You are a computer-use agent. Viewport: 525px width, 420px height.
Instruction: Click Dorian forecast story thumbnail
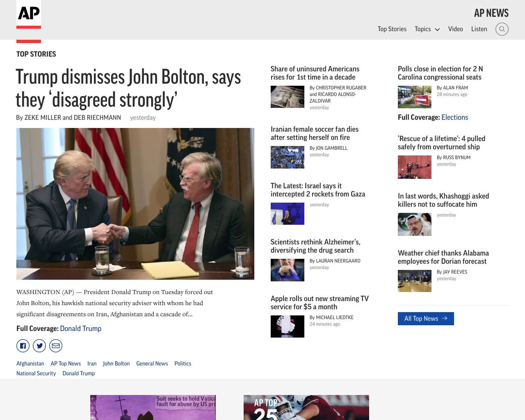(x=415, y=281)
